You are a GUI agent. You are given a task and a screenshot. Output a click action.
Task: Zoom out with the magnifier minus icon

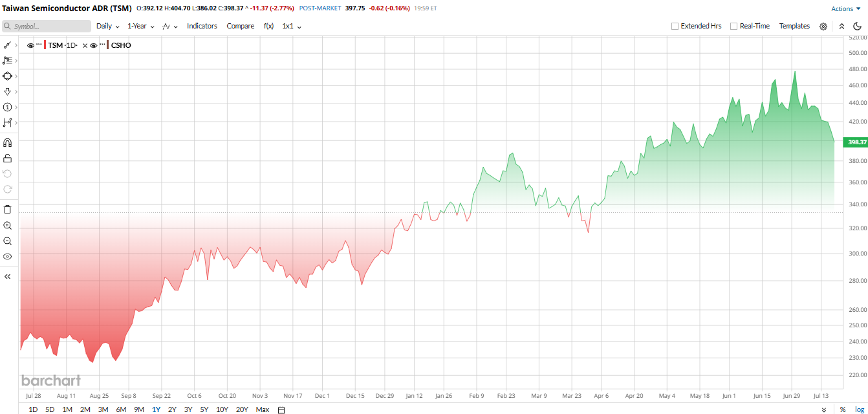coord(8,241)
